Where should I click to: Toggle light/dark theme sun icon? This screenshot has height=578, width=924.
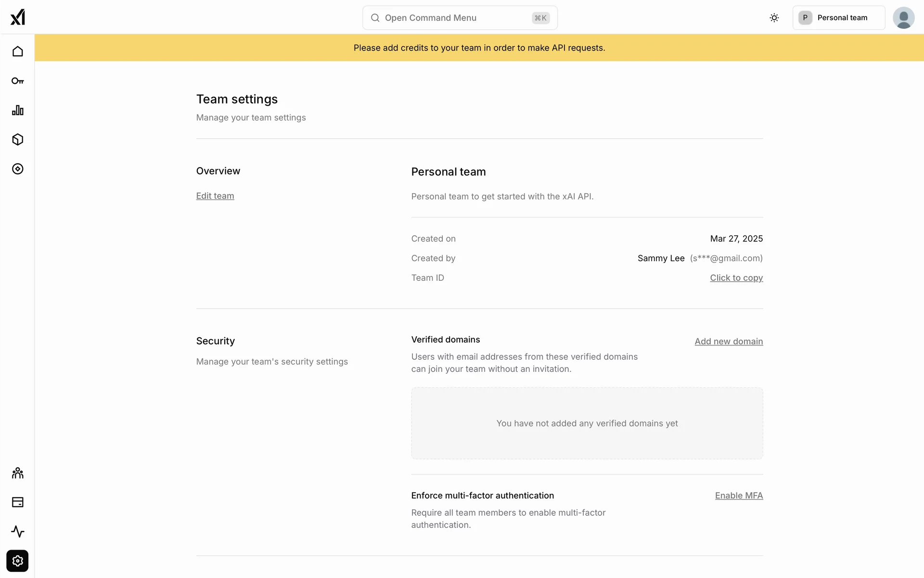tap(774, 18)
